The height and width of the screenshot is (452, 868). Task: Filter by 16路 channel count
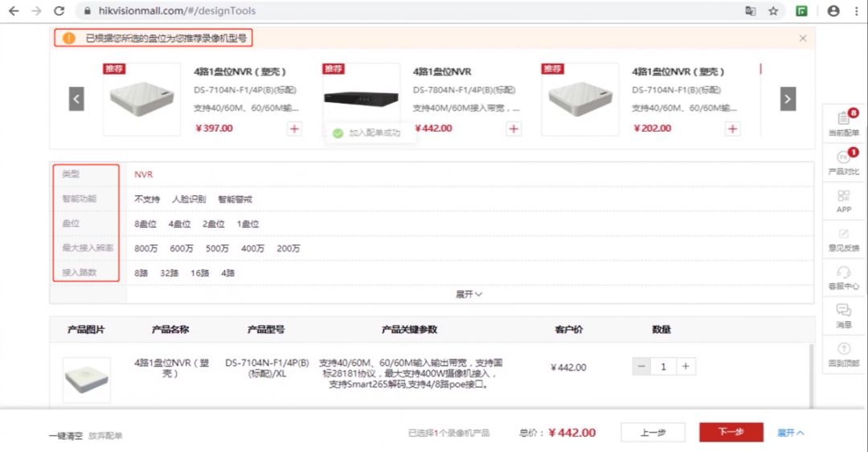coord(200,273)
